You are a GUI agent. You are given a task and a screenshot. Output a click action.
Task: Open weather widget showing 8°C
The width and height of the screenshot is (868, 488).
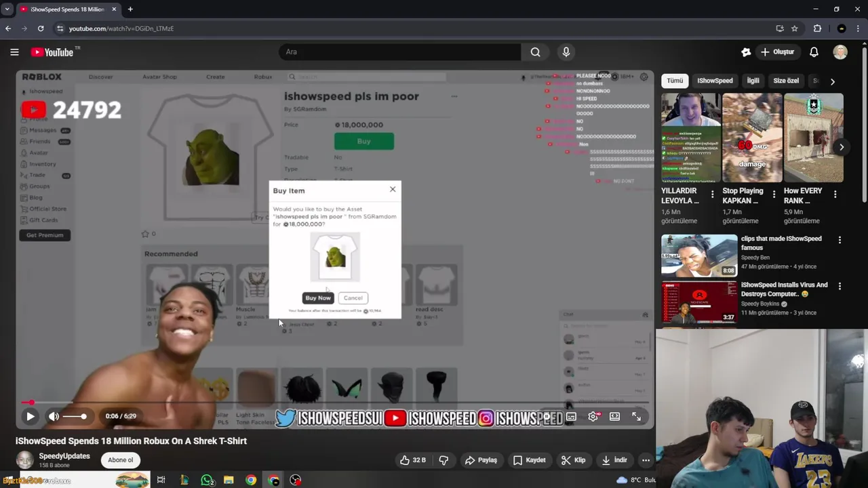point(635,480)
